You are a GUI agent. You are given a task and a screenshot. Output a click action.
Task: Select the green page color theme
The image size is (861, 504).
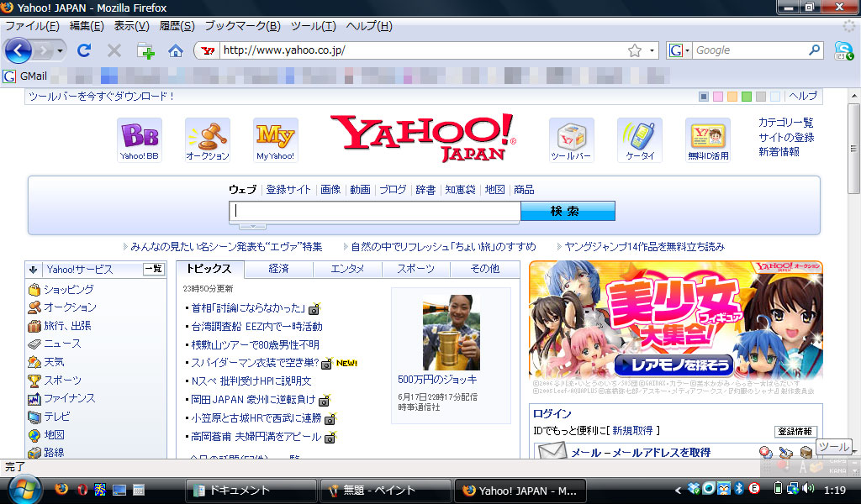pos(747,97)
